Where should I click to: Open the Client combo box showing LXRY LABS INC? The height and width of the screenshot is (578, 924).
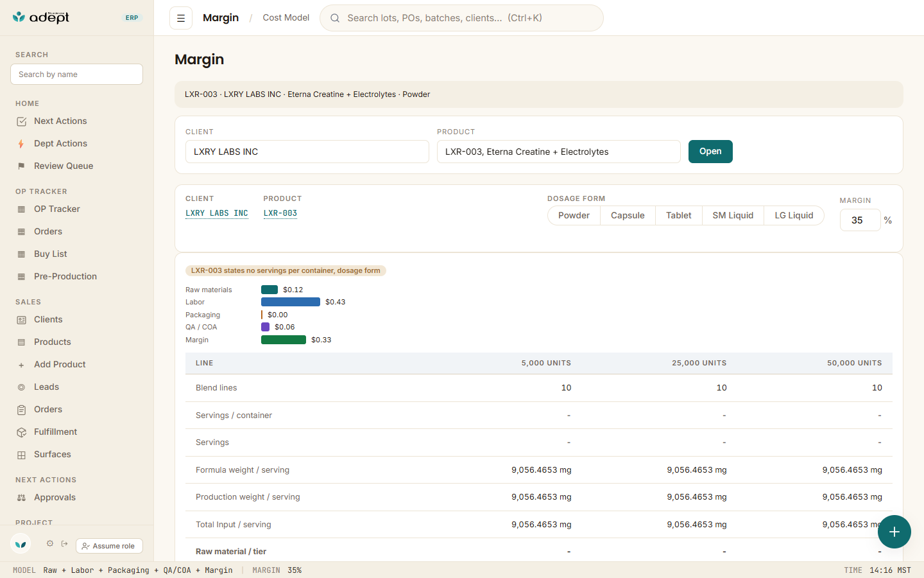pos(307,152)
